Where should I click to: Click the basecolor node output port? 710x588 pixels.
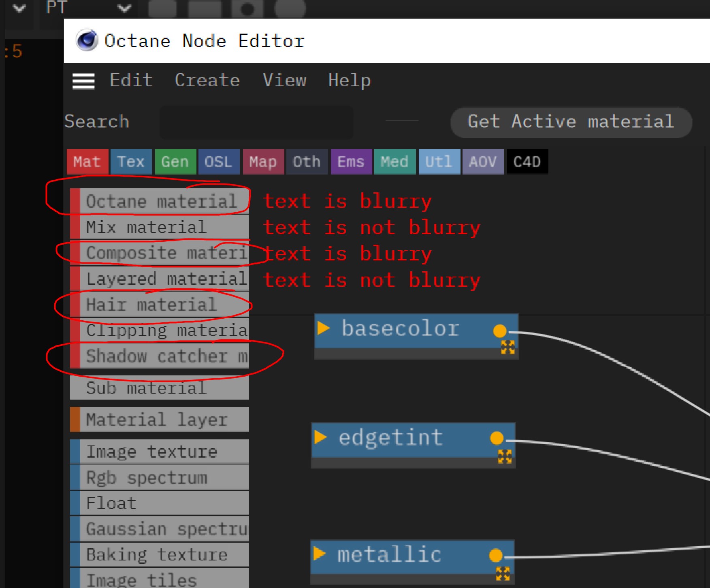(x=500, y=331)
